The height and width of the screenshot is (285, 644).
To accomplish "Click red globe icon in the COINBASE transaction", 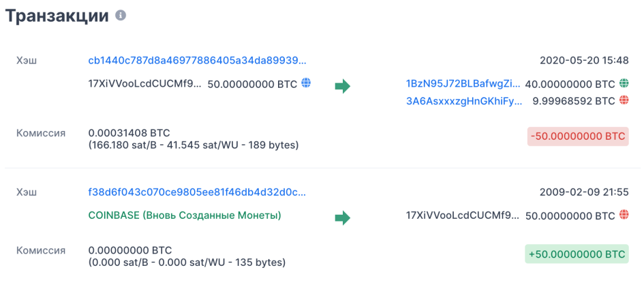I will 624,214.
